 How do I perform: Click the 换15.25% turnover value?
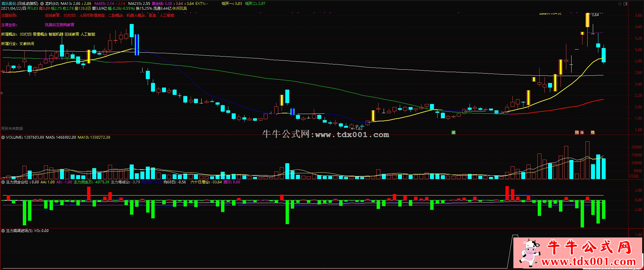click(x=144, y=9)
